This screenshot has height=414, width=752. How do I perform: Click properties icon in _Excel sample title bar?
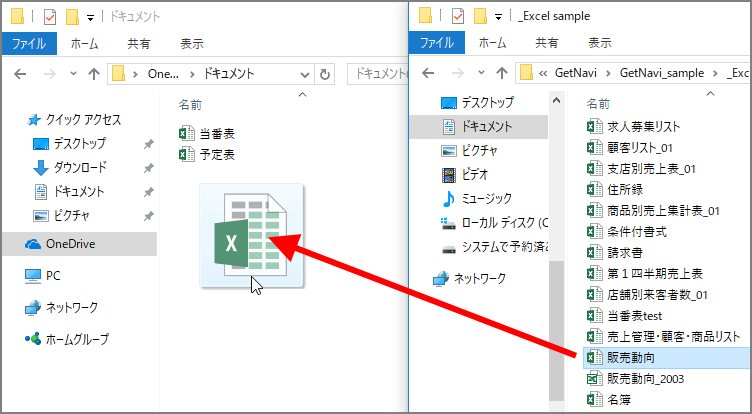point(458,16)
